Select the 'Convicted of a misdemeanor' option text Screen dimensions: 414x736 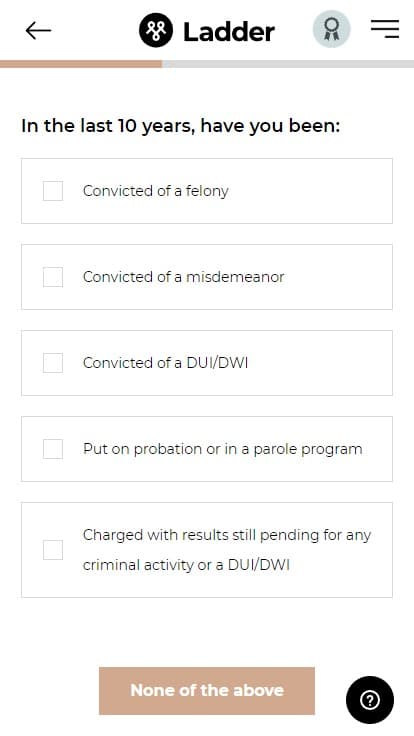pyautogui.click(x=184, y=277)
